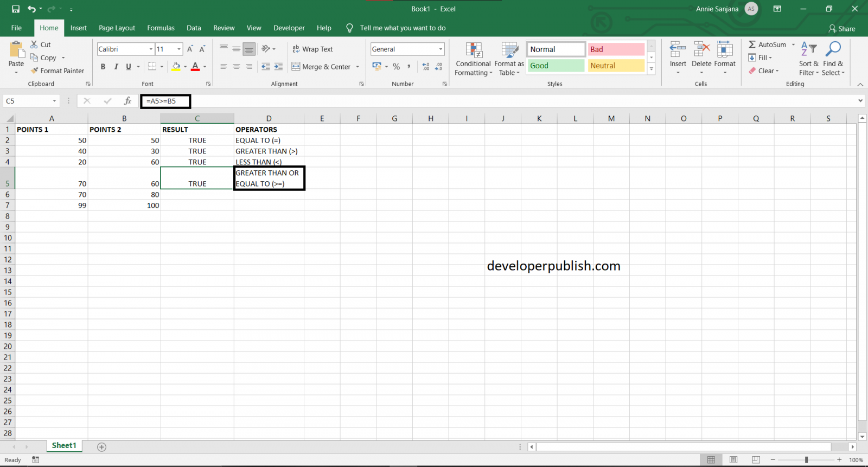The image size is (868, 467).
Task: Click the Share button
Action: pyautogui.click(x=842, y=29)
